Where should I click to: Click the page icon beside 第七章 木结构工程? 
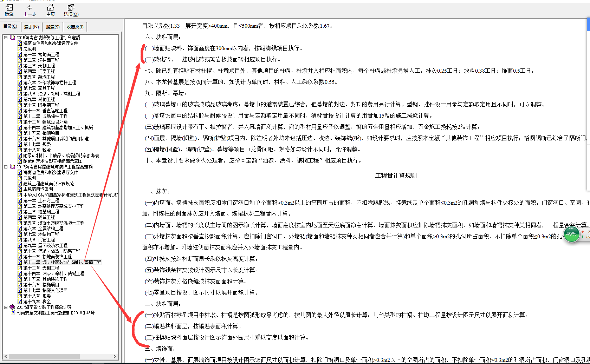(x=20, y=234)
